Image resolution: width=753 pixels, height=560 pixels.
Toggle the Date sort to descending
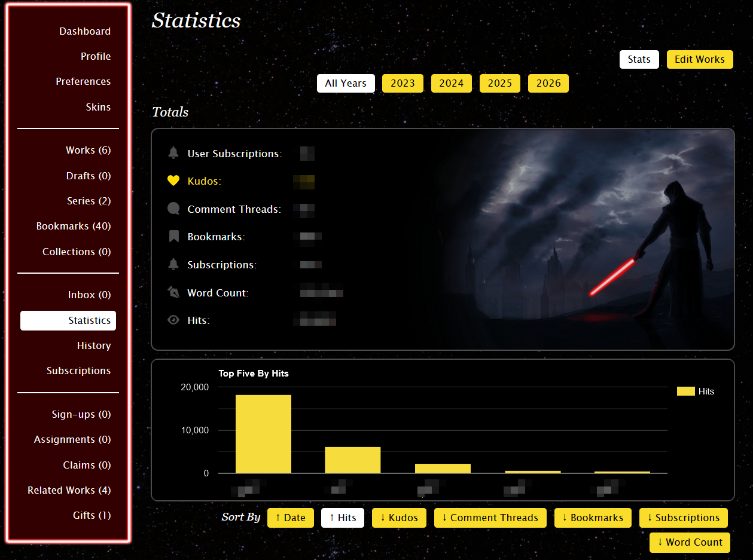point(291,518)
